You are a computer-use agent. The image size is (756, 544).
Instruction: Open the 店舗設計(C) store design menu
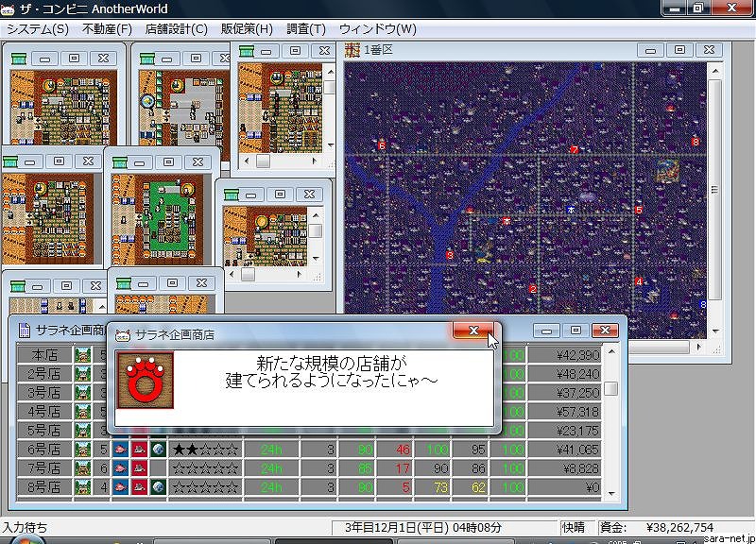(x=177, y=29)
